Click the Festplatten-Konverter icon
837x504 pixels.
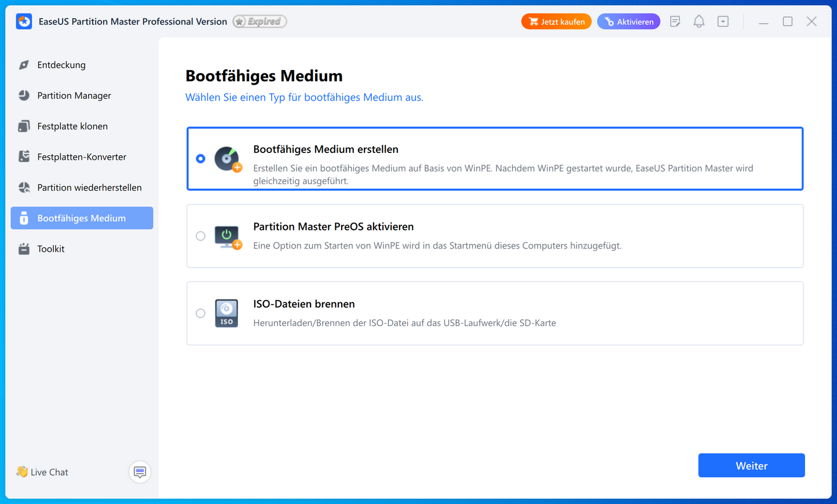pyautogui.click(x=24, y=157)
